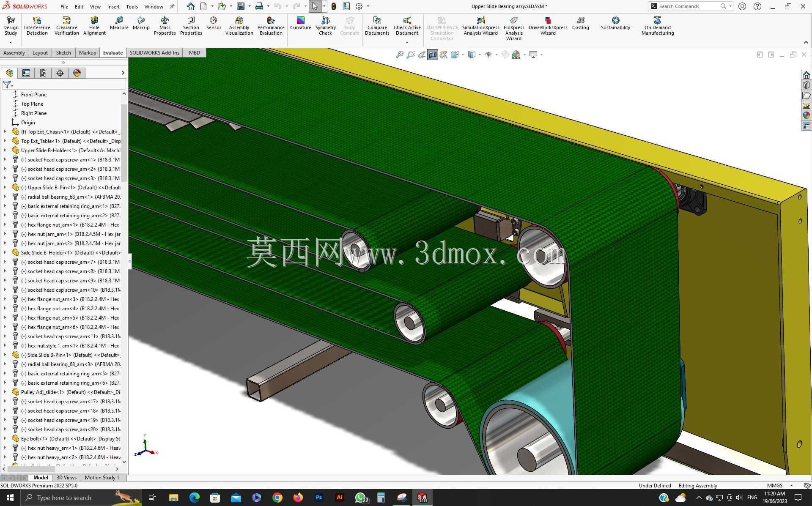Open the DimXpertManager tab

(60, 73)
